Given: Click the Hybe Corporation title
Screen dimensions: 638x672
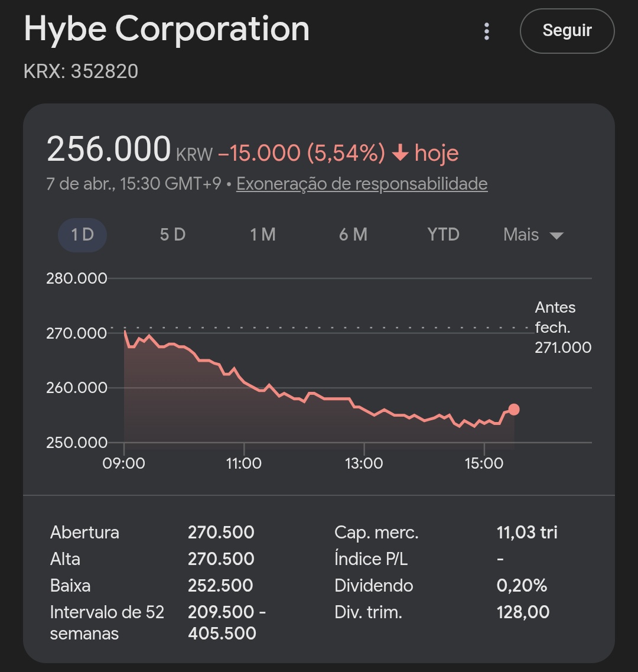Looking at the screenshot, I should point(167,28).
